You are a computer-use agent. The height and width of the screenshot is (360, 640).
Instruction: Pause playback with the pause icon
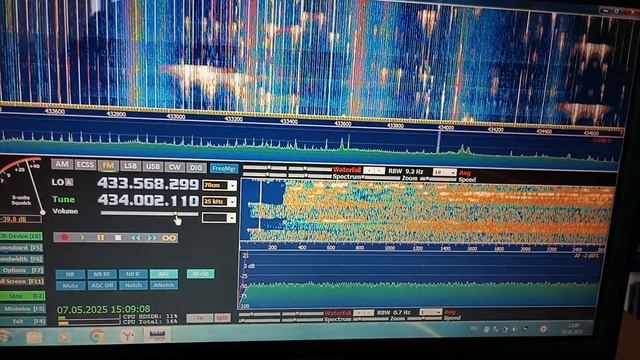[x=100, y=237]
